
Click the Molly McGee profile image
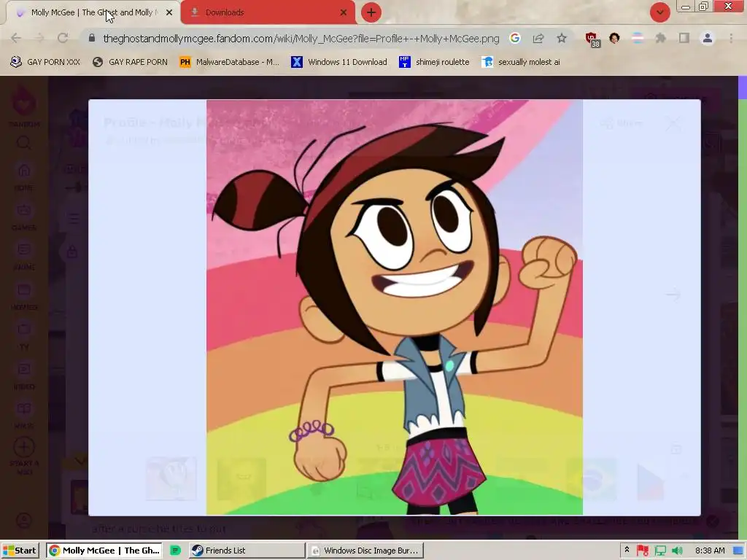(x=395, y=307)
